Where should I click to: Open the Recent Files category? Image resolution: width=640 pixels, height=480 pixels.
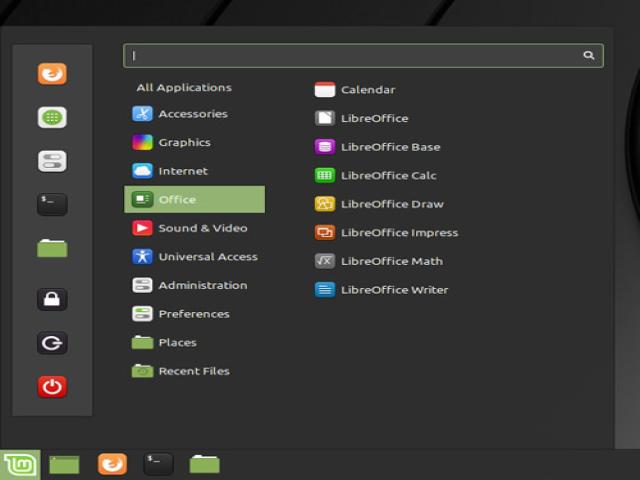pos(195,371)
